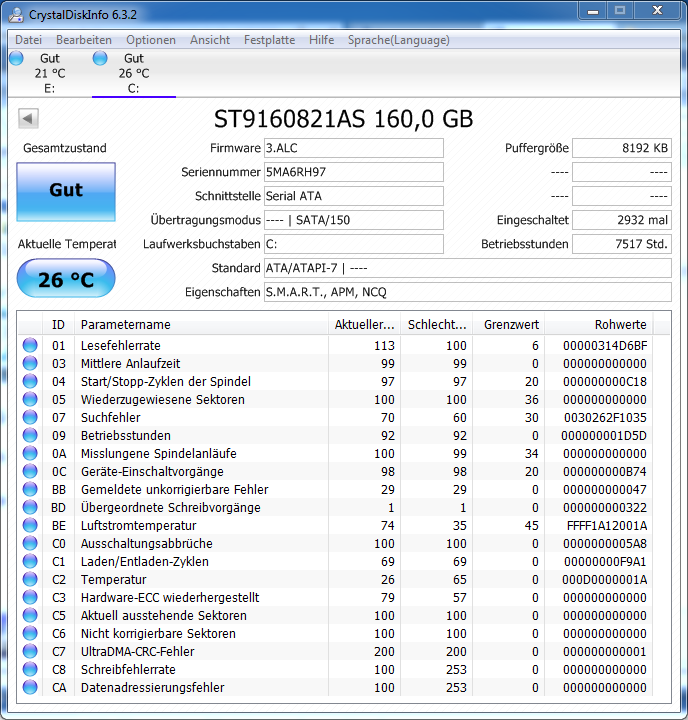Screen dimensions: 688x720
Task: Click raw value 0030262F1035
Action: click(x=605, y=417)
